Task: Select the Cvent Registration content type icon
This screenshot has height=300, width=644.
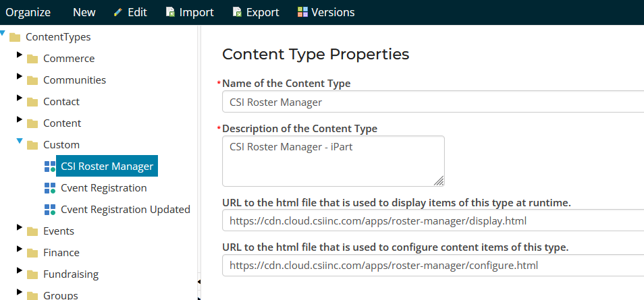Action: pyautogui.click(x=49, y=188)
